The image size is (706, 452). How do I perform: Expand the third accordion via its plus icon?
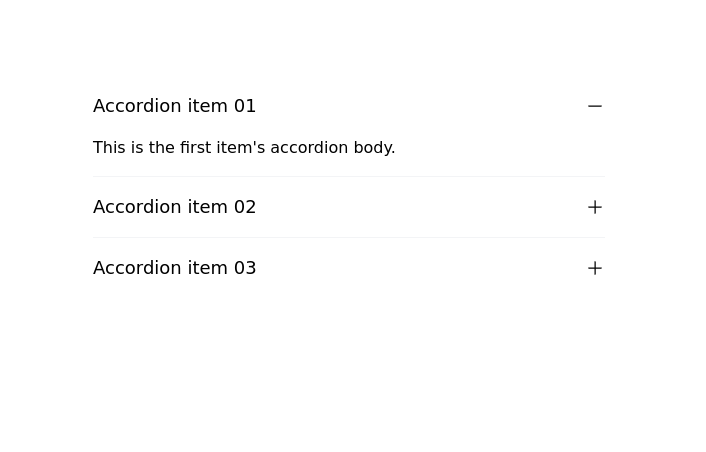594,268
